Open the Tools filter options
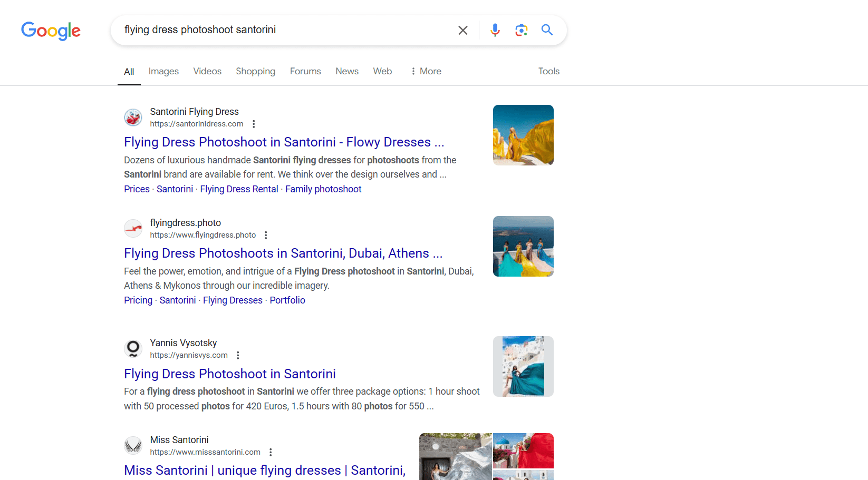This screenshot has height=480, width=868. (x=548, y=71)
